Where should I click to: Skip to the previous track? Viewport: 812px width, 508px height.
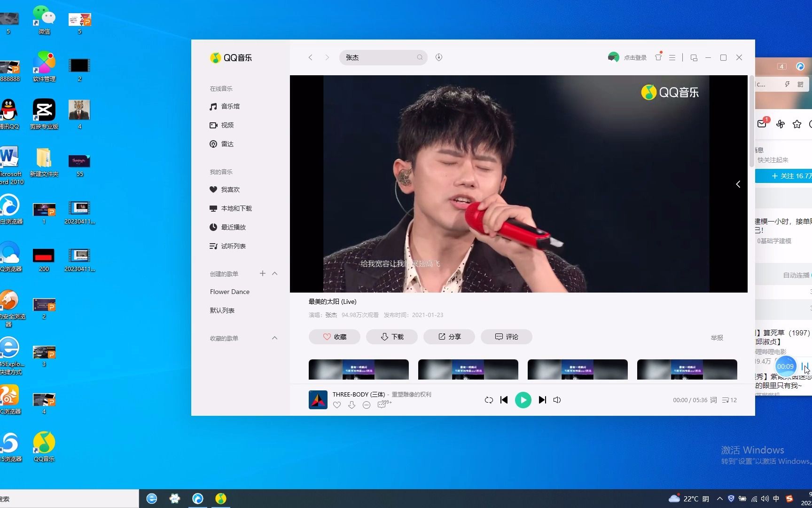point(504,400)
